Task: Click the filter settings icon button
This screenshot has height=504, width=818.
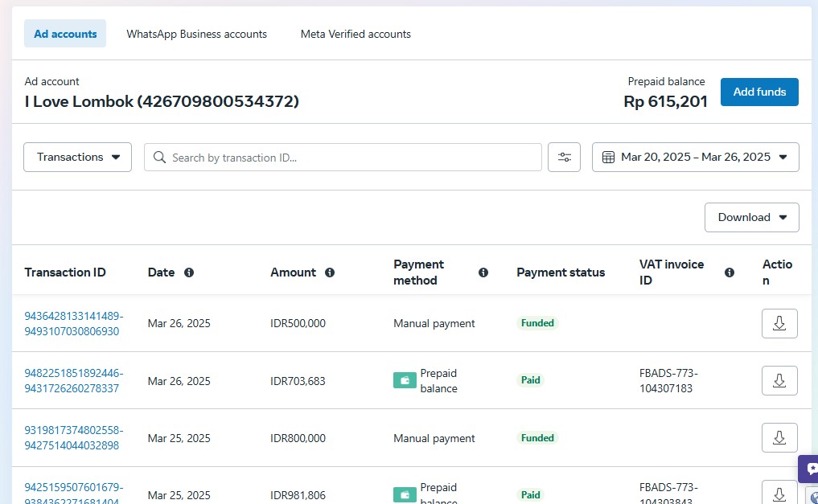Action: tap(564, 158)
